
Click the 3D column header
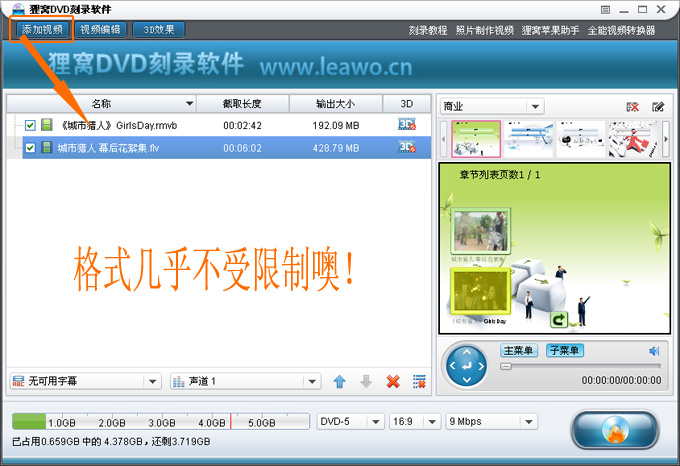(407, 104)
